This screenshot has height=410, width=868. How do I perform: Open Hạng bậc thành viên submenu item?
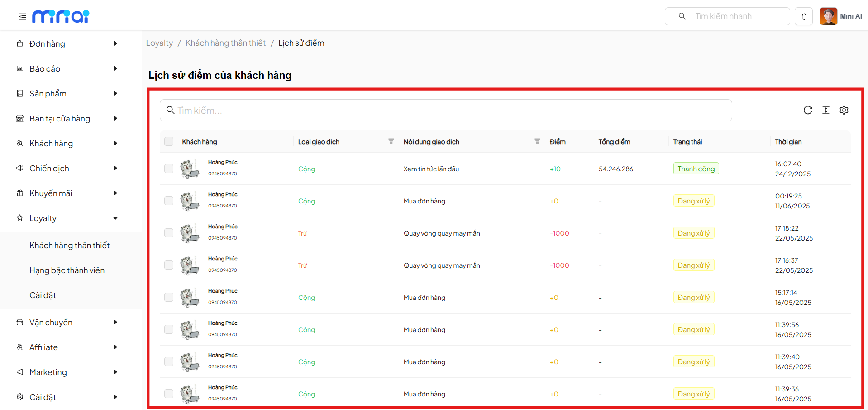pos(67,270)
